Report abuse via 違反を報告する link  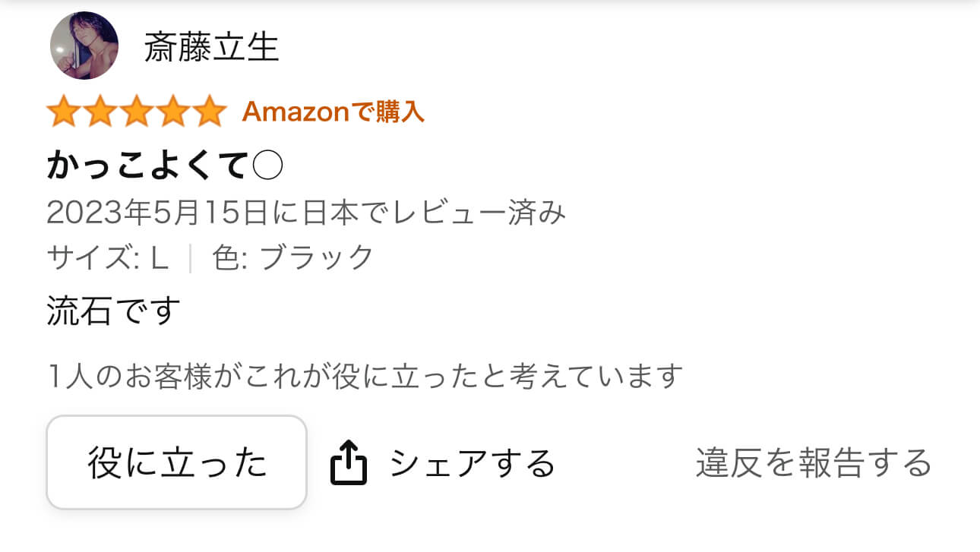[813, 463]
